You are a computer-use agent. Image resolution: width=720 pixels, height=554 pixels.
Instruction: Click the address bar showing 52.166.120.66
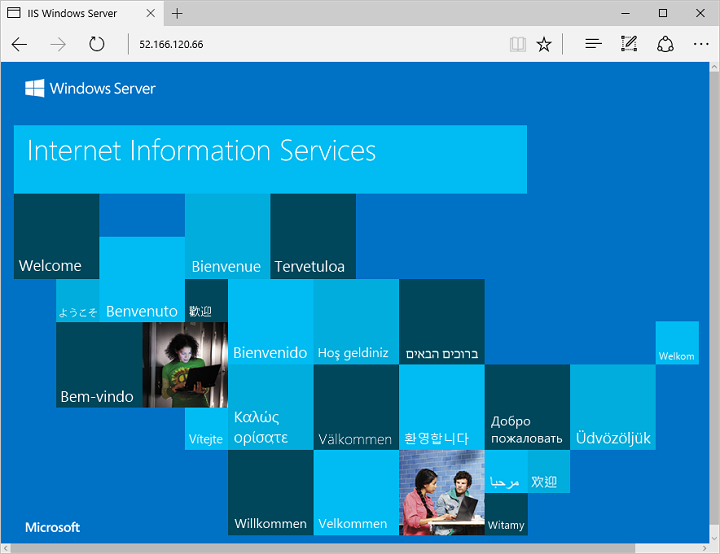[317, 44]
